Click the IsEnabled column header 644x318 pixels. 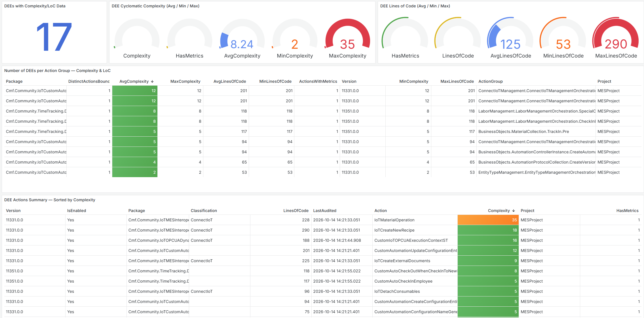pos(77,211)
